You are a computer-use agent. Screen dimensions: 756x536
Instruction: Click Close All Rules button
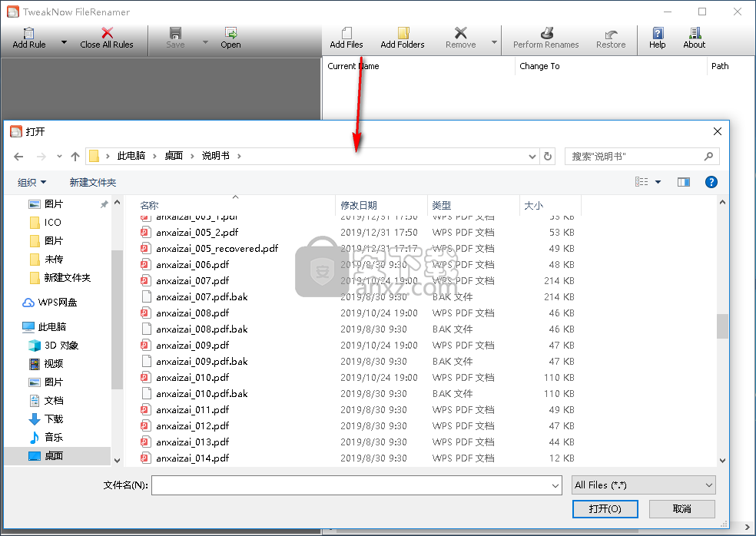click(x=107, y=38)
